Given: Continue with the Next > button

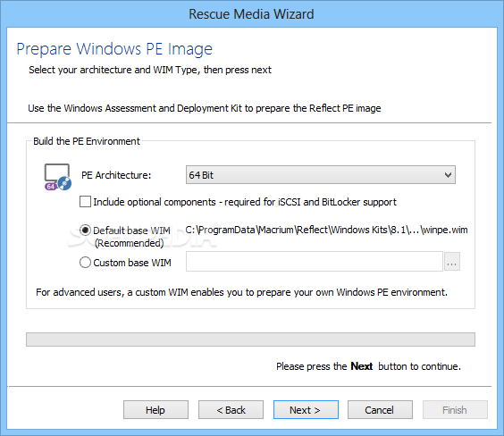Looking at the screenshot, I should pos(306,410).
